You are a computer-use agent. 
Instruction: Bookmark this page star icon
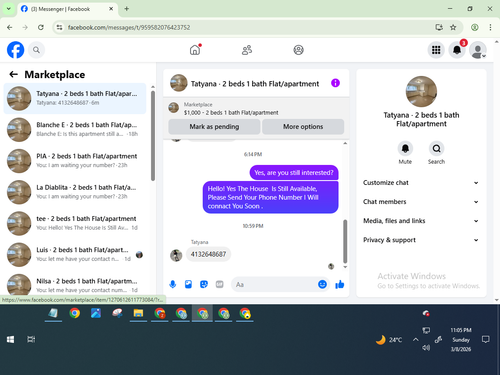coord(453,27)
